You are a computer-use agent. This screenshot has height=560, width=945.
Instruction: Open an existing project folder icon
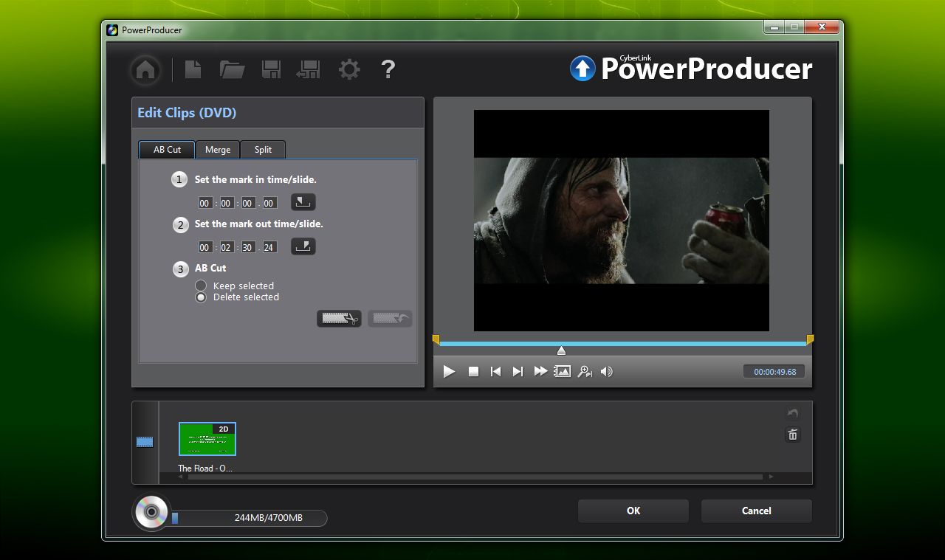(x=232, y=69)
